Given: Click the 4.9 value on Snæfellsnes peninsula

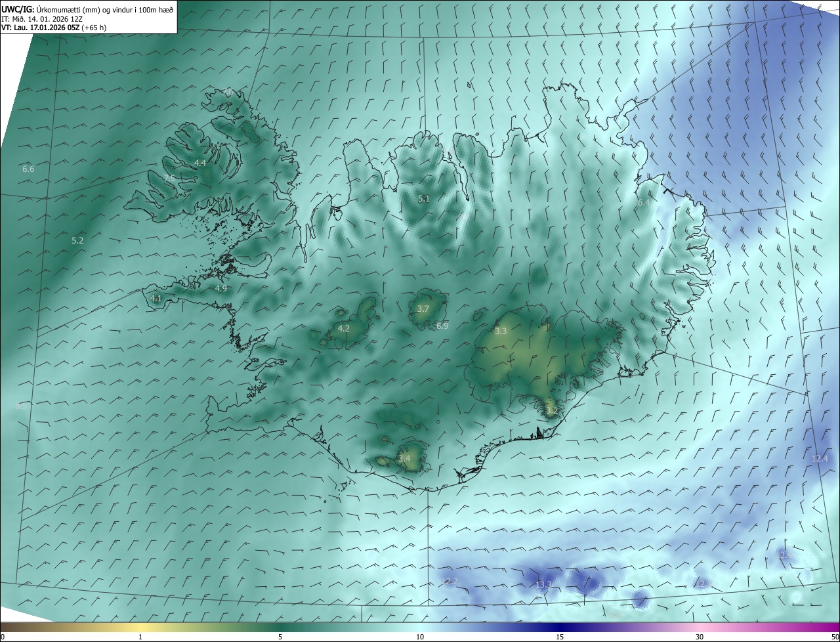Looking at the screenshot, I should click(x=221, y=288).
